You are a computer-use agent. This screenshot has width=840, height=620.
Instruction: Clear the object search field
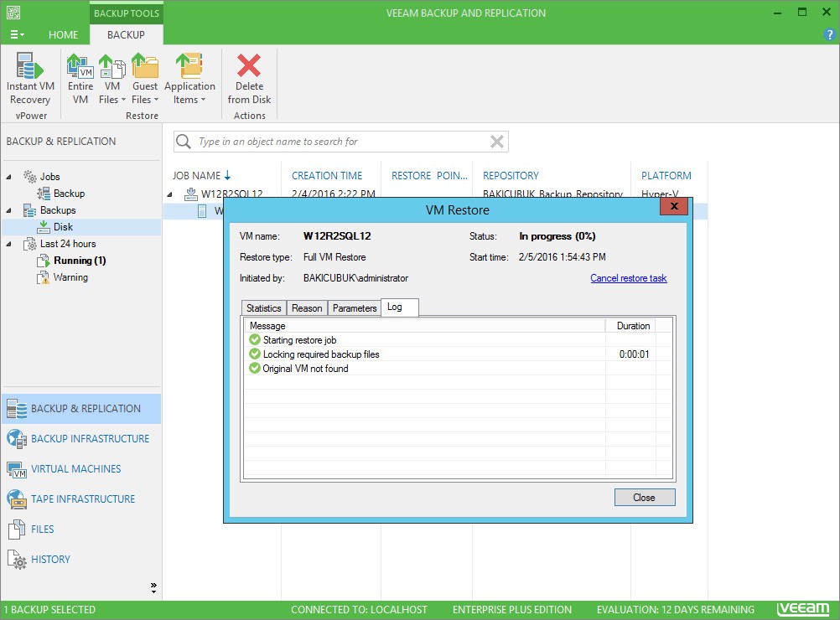[x=497, y=142]
